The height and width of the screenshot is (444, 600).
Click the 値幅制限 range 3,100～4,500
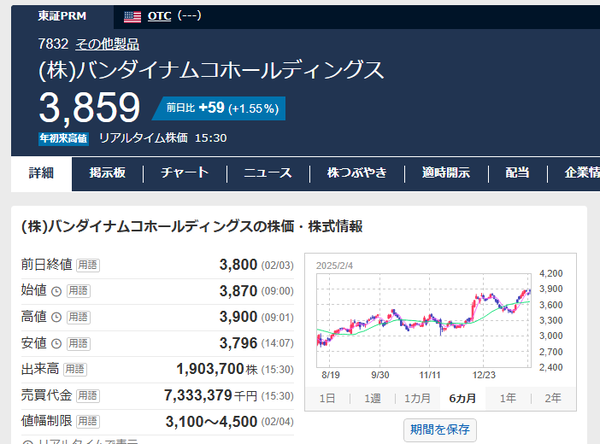pos(211,422)
